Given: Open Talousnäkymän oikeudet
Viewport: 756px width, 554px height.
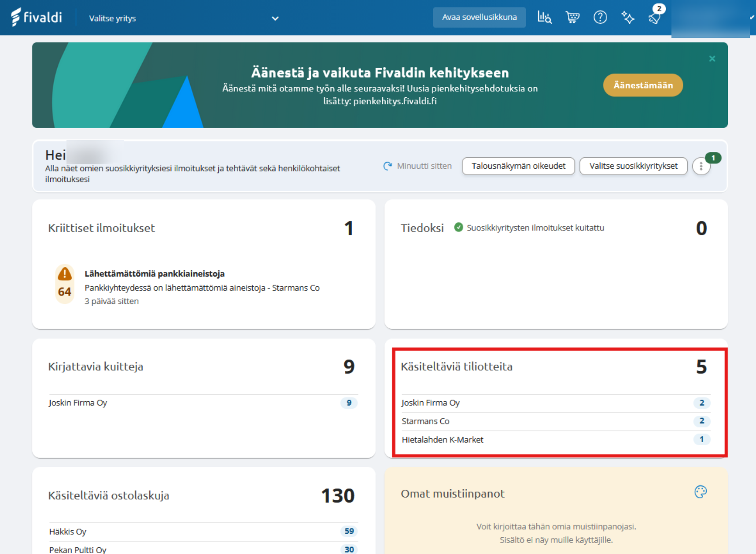Looking at the screenshot, I should tap(518, 166).
